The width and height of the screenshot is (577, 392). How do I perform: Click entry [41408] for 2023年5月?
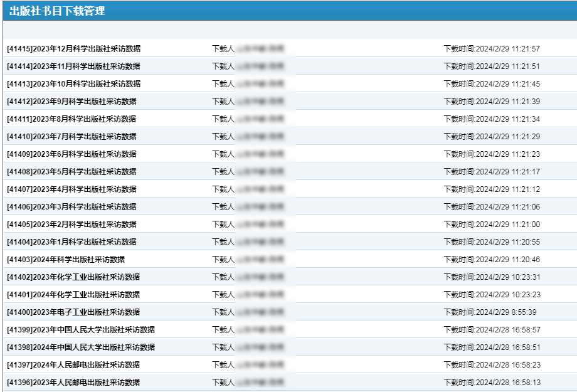click(x=71, y=172)
